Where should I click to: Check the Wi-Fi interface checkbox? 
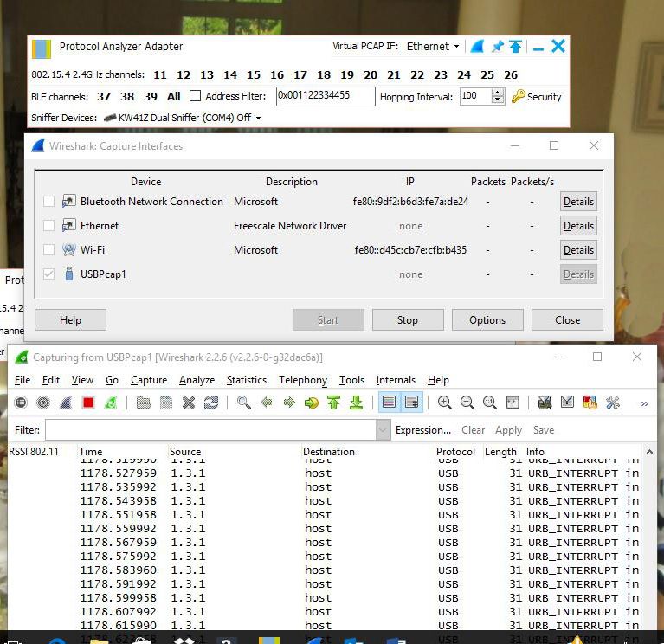pos(48,250)
